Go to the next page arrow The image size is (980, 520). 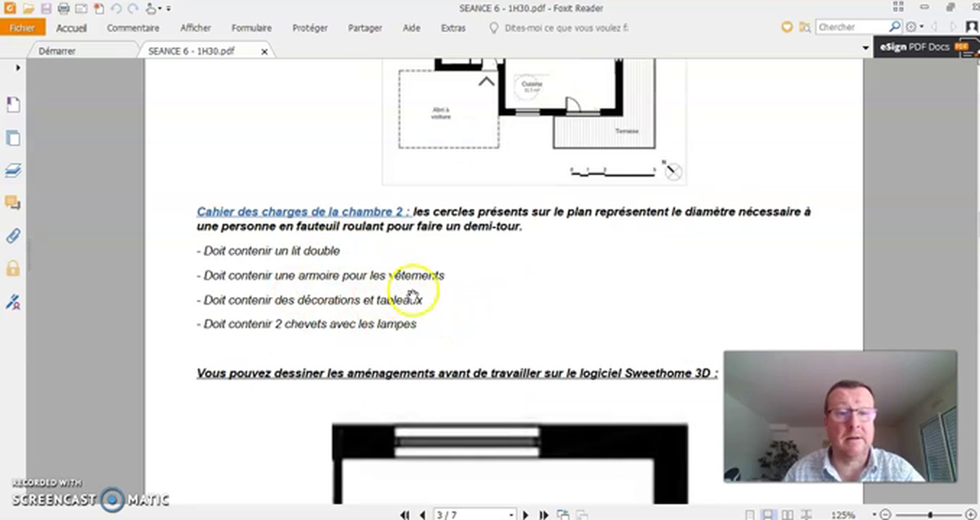click(x=525, y=515)
